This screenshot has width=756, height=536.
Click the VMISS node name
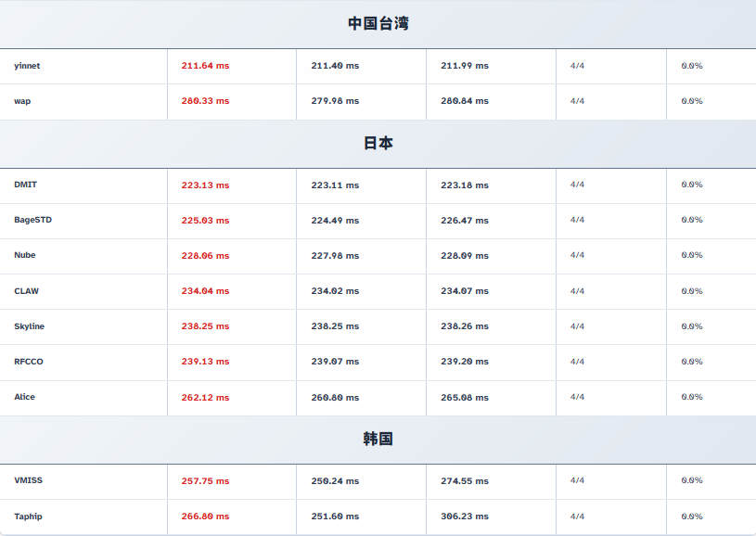(x=28, y=480)
